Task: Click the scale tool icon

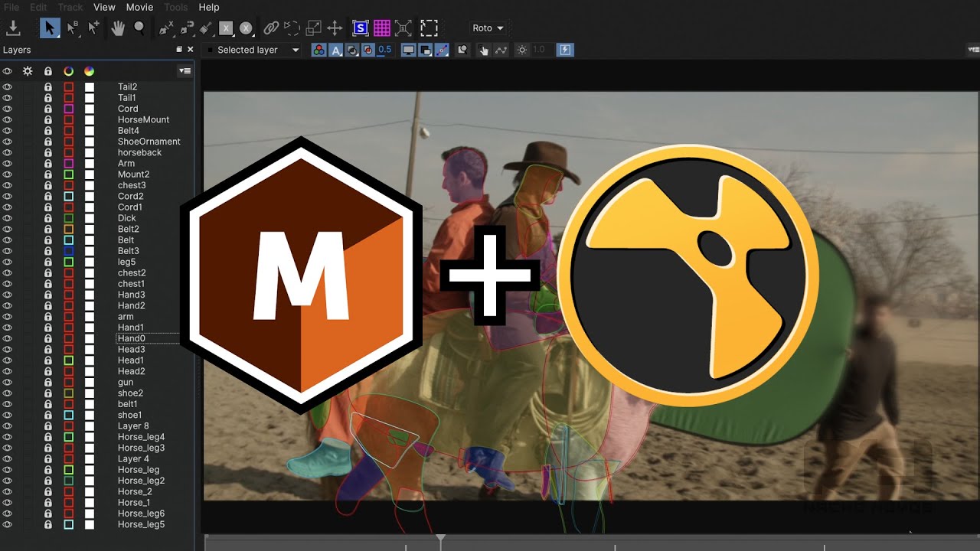Action: pyautogui.click(x=313, y=28)
